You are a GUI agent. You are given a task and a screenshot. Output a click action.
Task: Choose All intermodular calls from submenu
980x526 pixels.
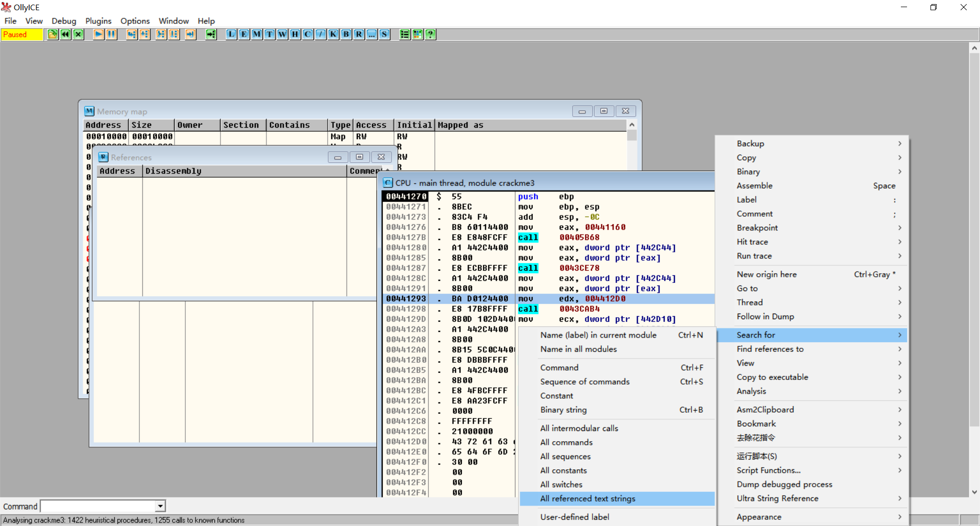(579, 428)
